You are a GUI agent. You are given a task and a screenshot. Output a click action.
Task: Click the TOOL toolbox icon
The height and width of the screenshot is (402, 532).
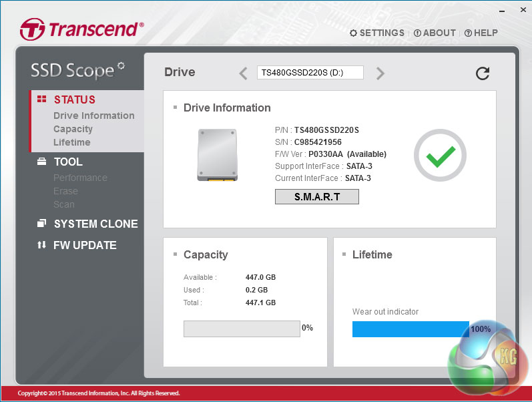point(42,162)
